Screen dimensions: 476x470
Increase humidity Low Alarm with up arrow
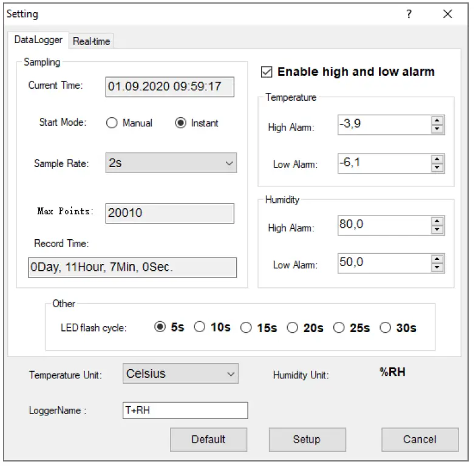click(x=437, y=259)
